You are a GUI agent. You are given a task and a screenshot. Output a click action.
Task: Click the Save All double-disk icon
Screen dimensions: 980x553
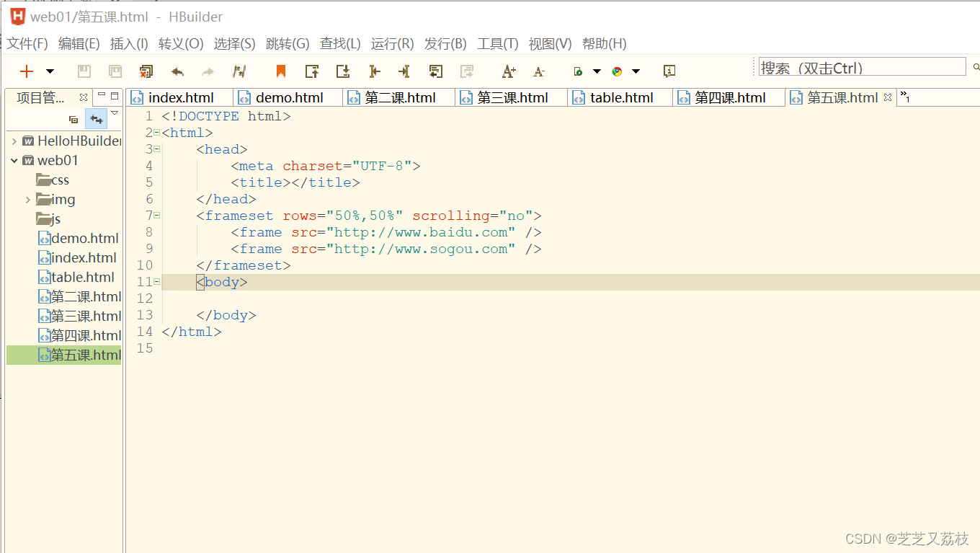[x=115, y=71]
